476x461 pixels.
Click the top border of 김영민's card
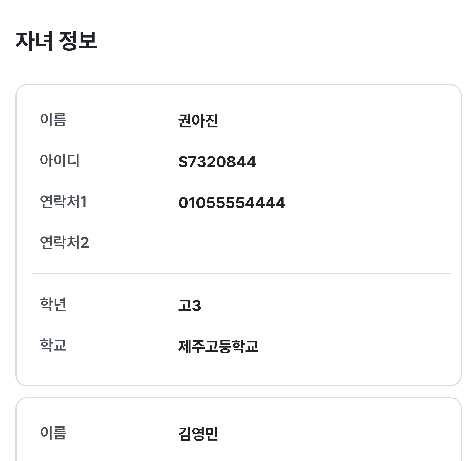click(x=238, y=398)
